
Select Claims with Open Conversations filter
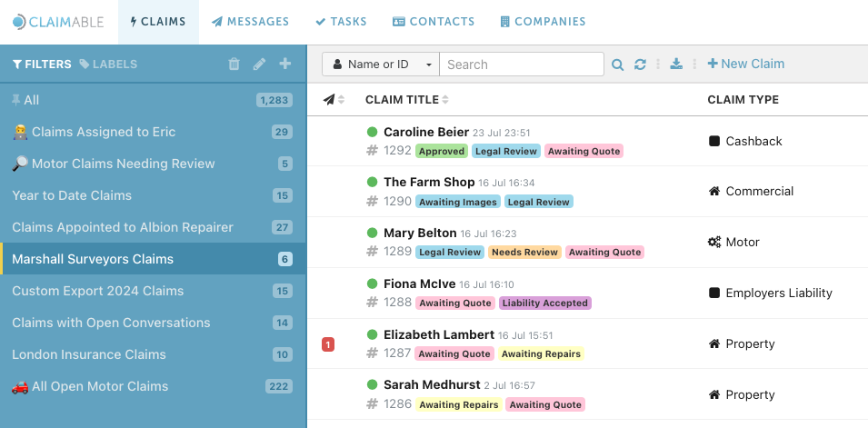[154, 323]
